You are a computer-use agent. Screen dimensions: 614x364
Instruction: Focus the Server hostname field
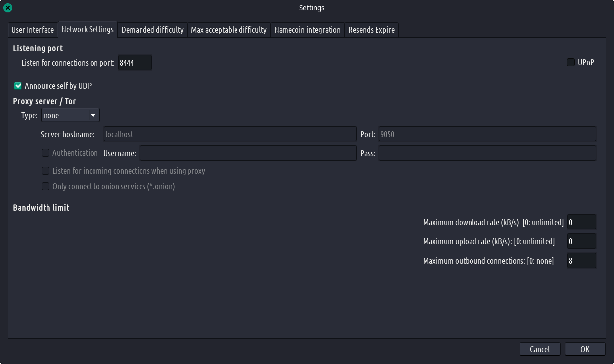(x=230, y=134)
